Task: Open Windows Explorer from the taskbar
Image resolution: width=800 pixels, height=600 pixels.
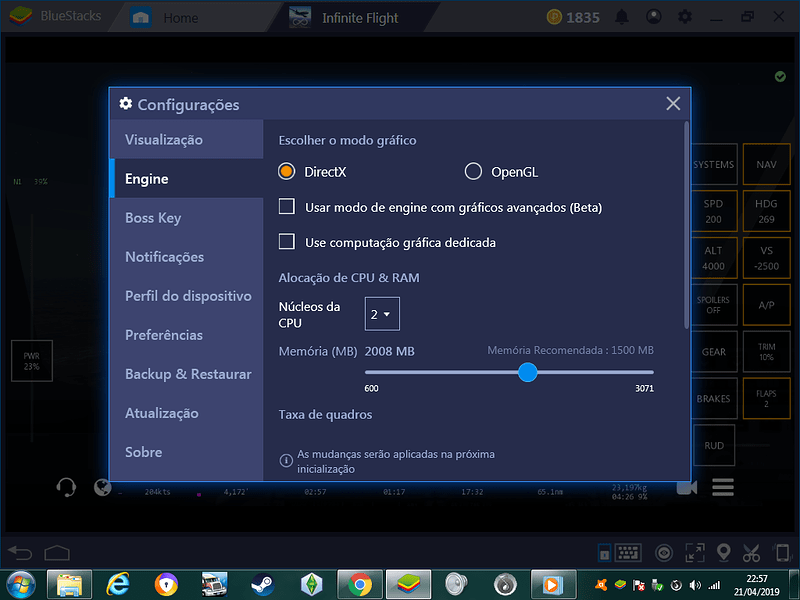Action: pos(69,585)
